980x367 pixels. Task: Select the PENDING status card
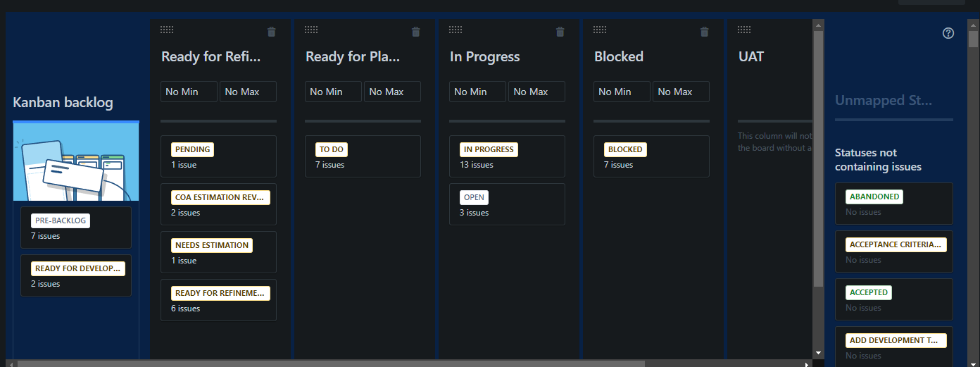coord(218,156)
